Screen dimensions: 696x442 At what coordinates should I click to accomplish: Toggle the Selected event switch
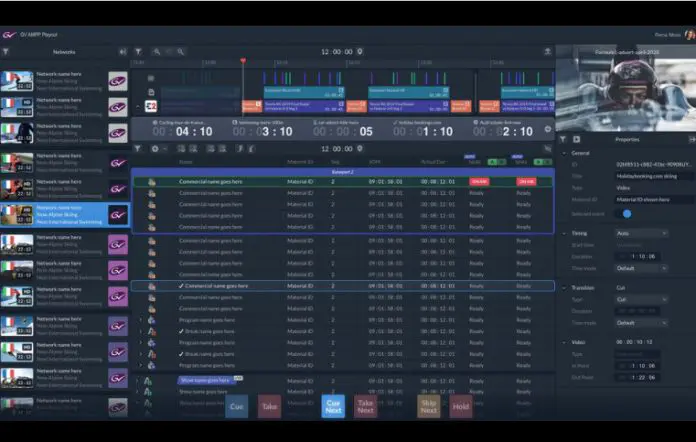click(x=627, y=213)
